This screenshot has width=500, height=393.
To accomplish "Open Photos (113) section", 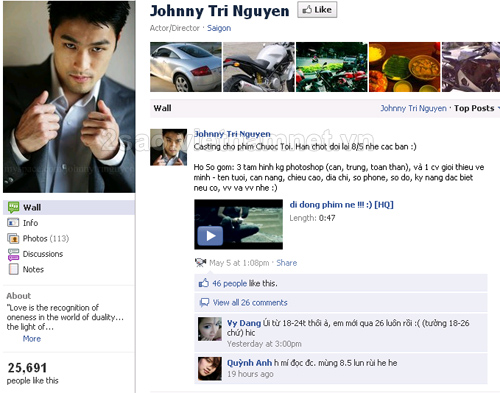I will 46,239.
